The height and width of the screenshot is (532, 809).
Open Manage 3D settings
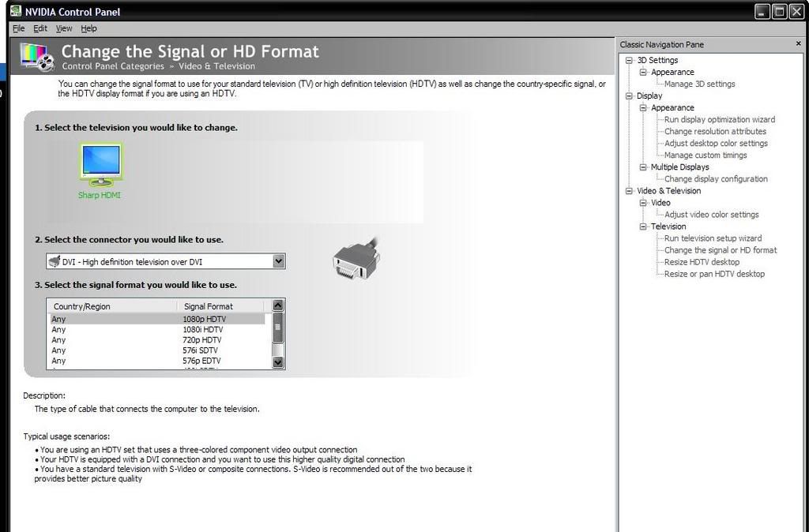(x=700, y=84)
